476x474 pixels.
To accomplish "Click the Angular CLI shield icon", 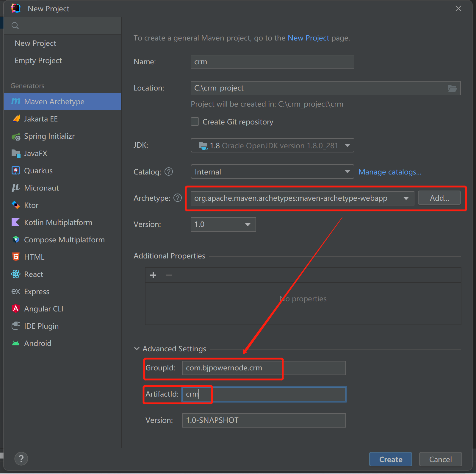I will (x=16, y=308).
